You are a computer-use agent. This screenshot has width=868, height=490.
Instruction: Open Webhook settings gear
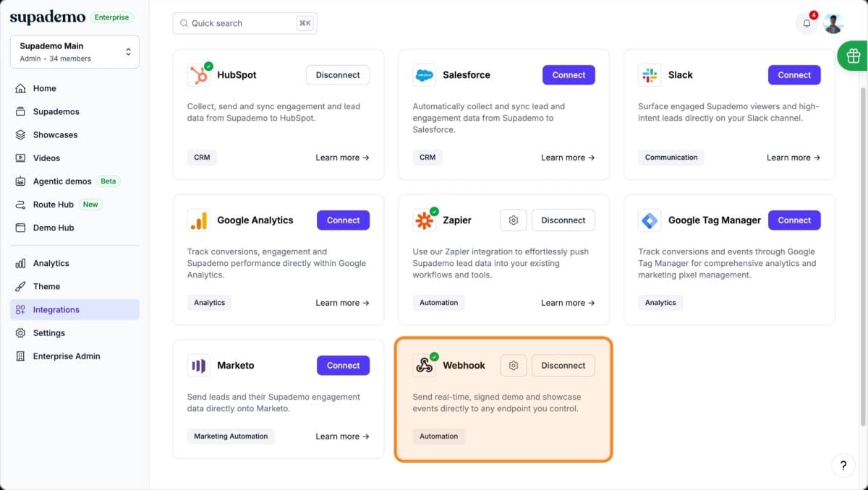pos(514,366)
